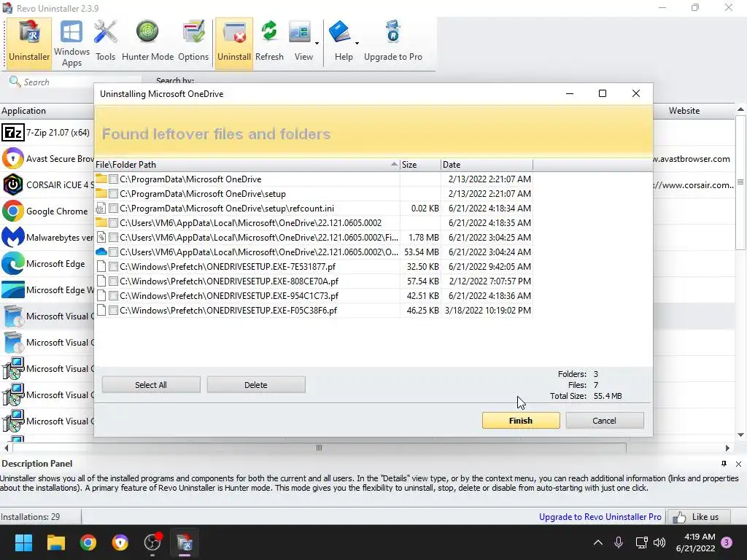Screen dimensions: 747x560
Task: Maximize the Uninstalling Microsoft OneDrive dialog
Action: [602, 93]
